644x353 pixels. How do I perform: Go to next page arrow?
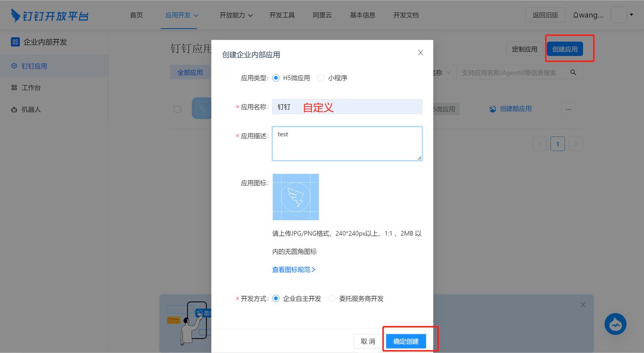[x=576, y=144]
